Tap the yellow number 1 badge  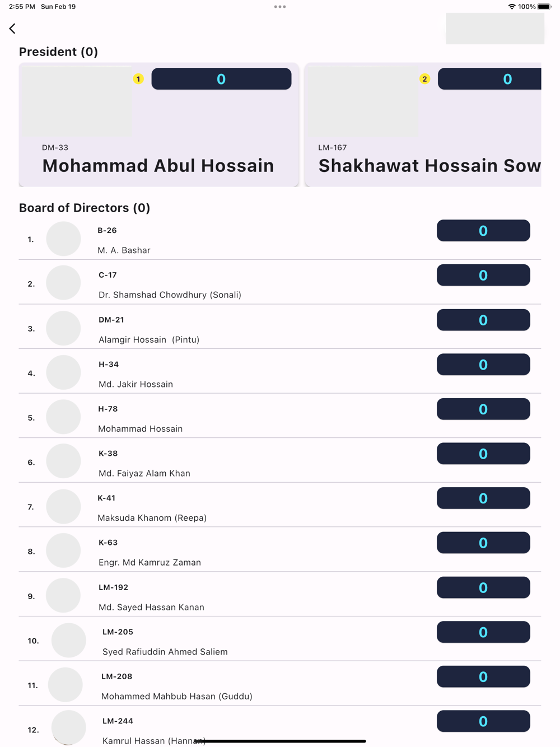(138, 79)
